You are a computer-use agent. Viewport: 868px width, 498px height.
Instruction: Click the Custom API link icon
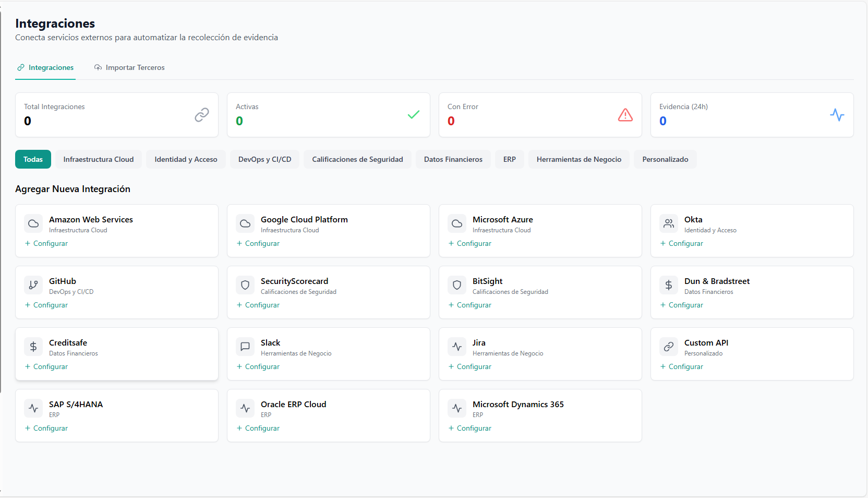point(668,347)
